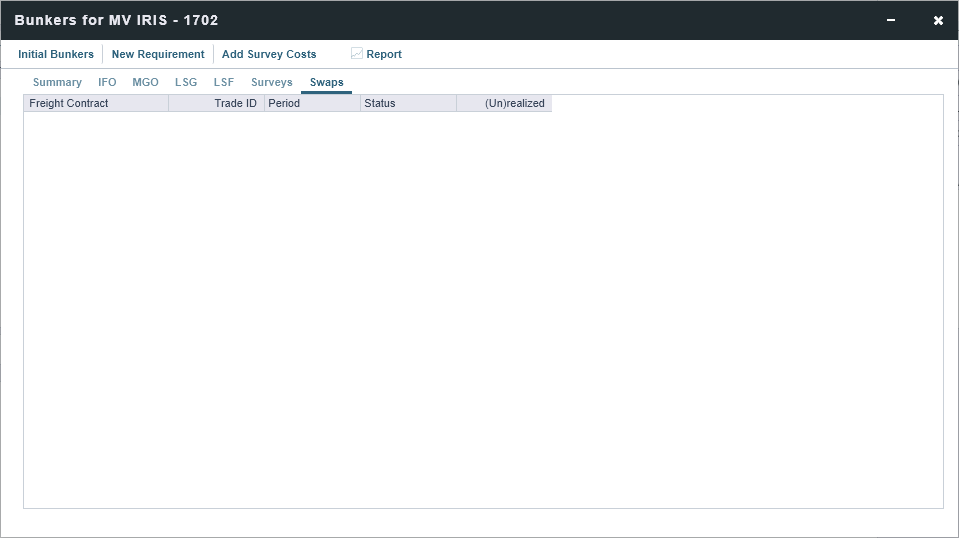Create a New Requirement
Viewport: 959px width, 538px height.
(158, 54)
